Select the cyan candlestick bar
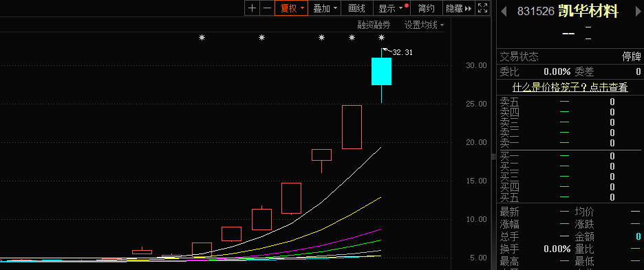644x270 pixels. pyautogui.click(x=382, y=71)
